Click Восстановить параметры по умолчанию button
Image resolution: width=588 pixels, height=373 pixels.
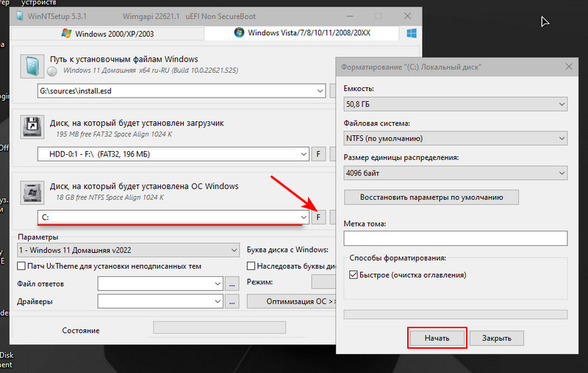point(431,198)
